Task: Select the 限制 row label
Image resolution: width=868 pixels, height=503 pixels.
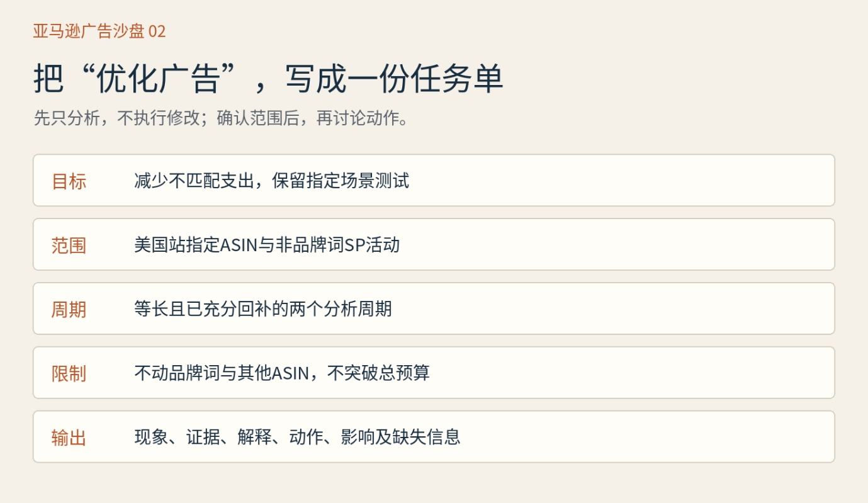Action: (69, 374)
